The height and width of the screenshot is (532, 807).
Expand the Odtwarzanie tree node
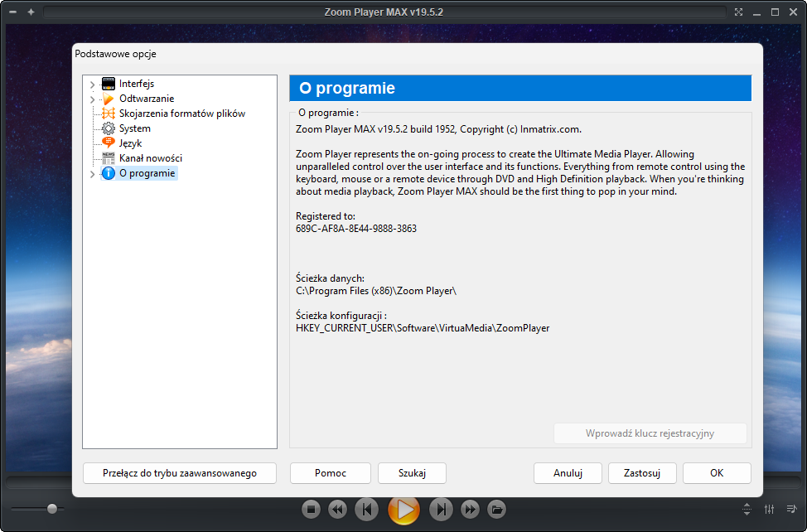92,99
